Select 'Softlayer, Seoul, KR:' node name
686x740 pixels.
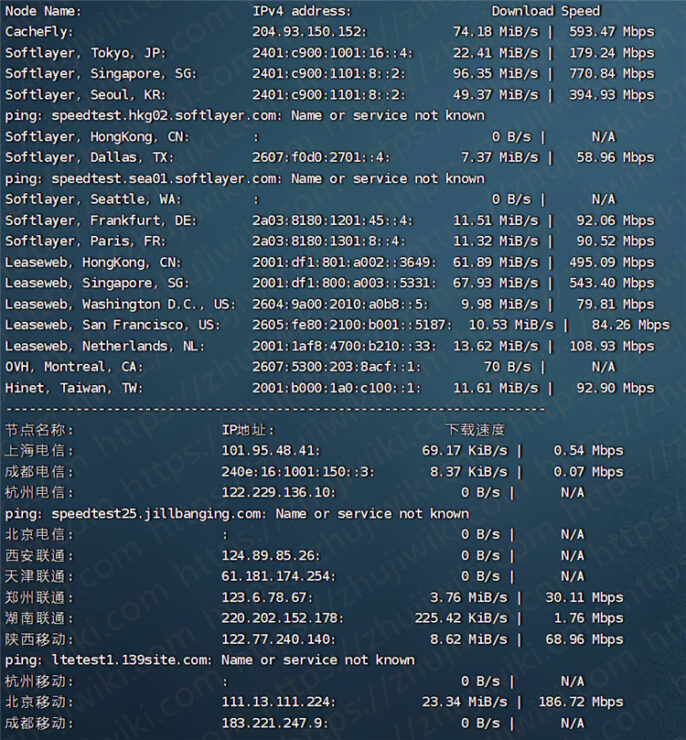tap(85, 95)
